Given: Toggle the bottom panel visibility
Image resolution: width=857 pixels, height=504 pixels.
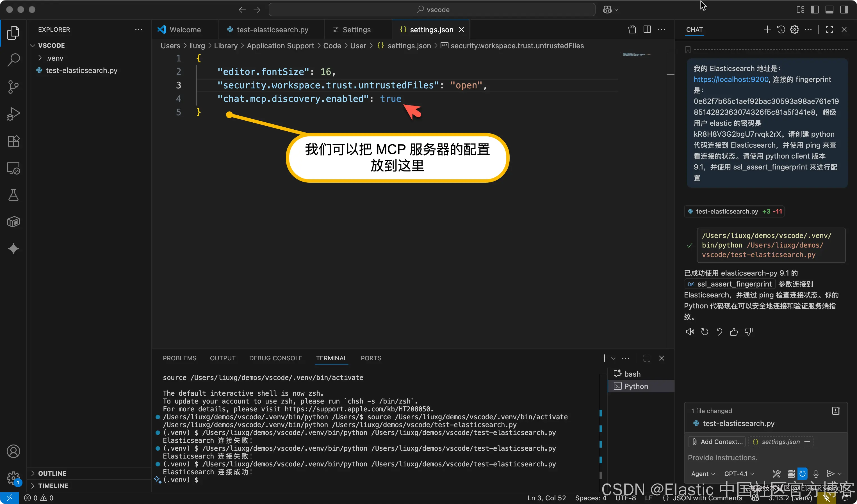Looking at the screenshot, I should coord(829,10).
